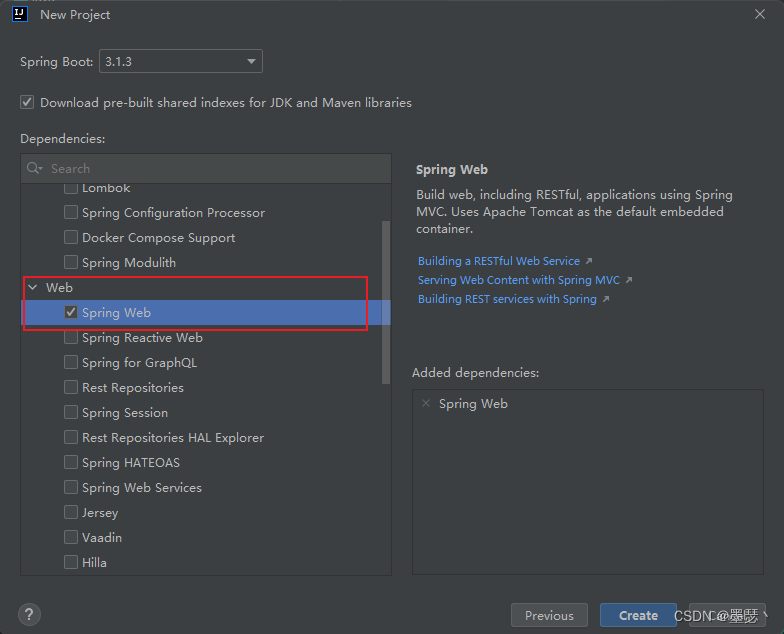Tick the Vaadin checkbox

tap(71, 537)
